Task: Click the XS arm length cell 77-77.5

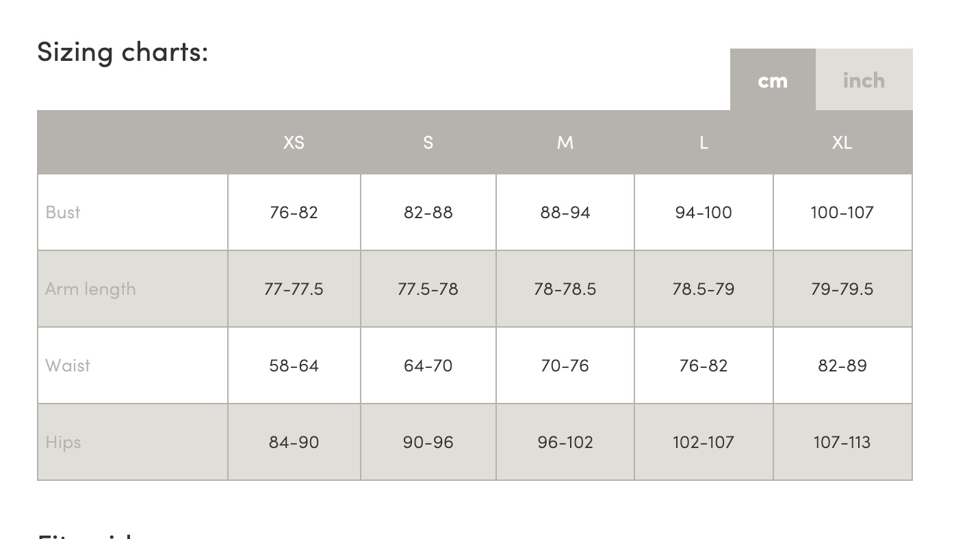Action: 294,289
